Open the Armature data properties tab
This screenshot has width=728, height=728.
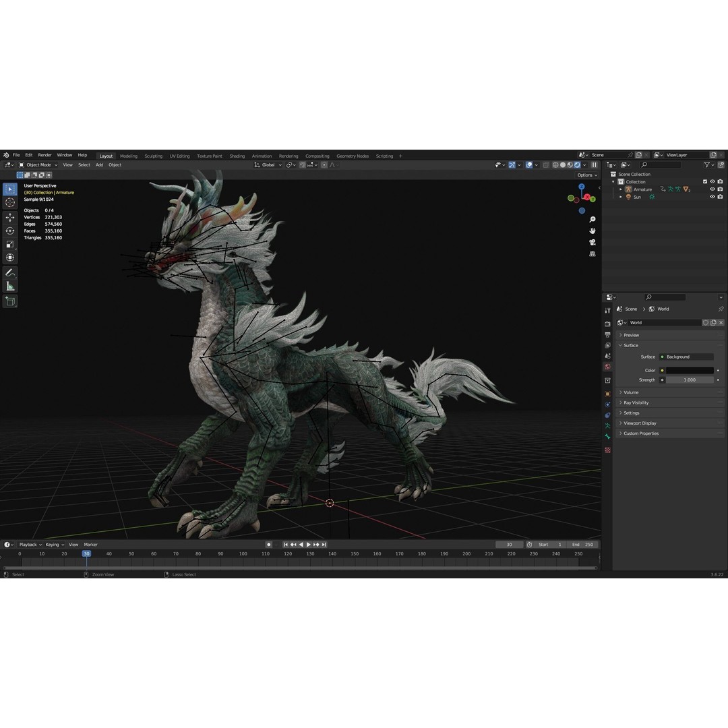pos(607,426)
